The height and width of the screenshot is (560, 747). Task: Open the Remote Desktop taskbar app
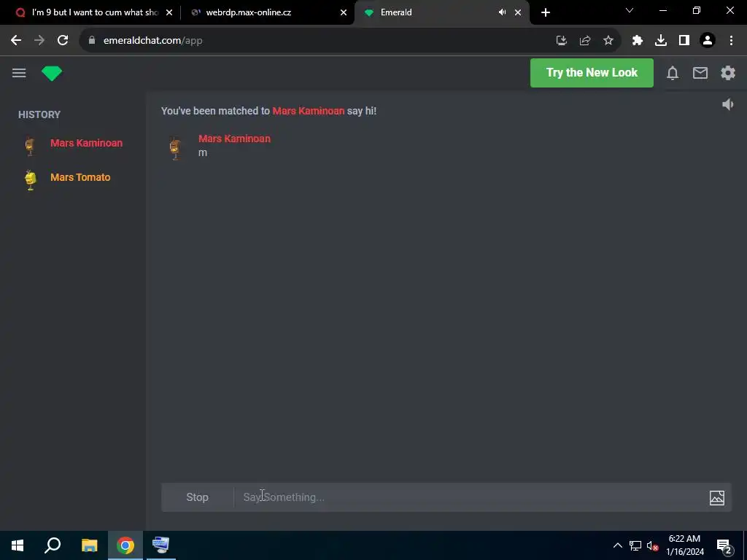(160, 545)
